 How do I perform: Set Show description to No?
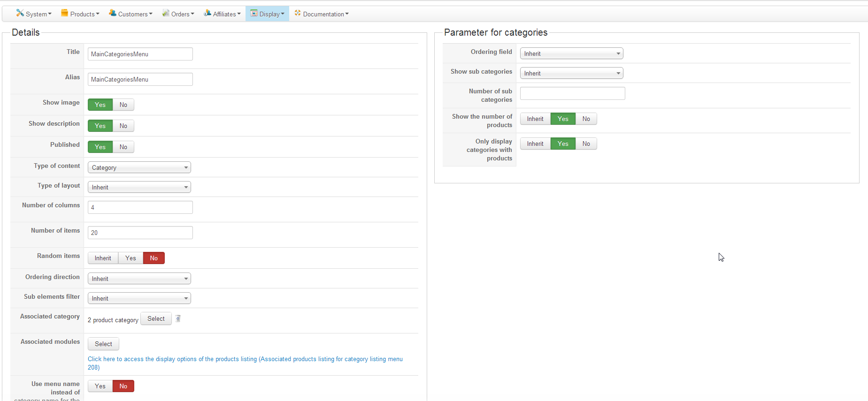tap(123, 126)
